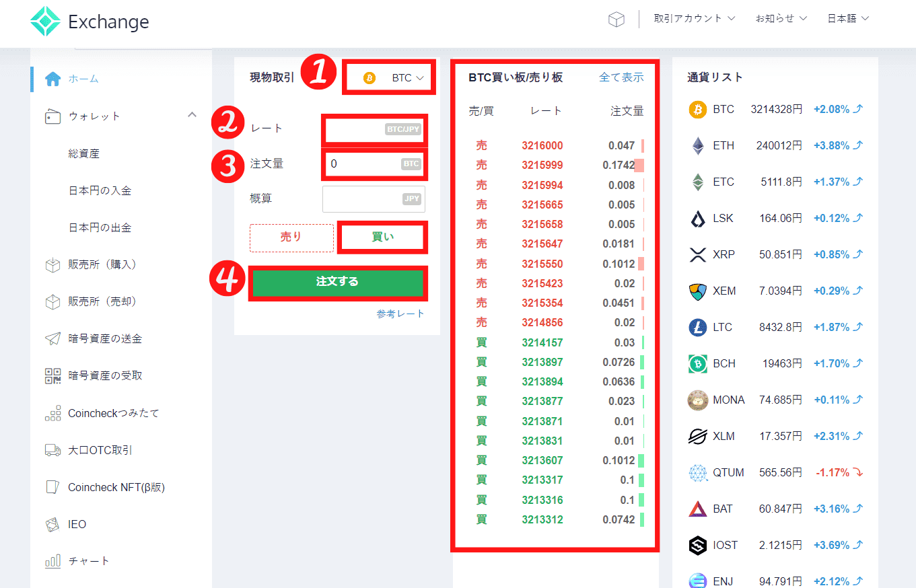Click the LTC price 8432.8円
The width and height of the screenshot is (916, 588).
pos(781,327)
